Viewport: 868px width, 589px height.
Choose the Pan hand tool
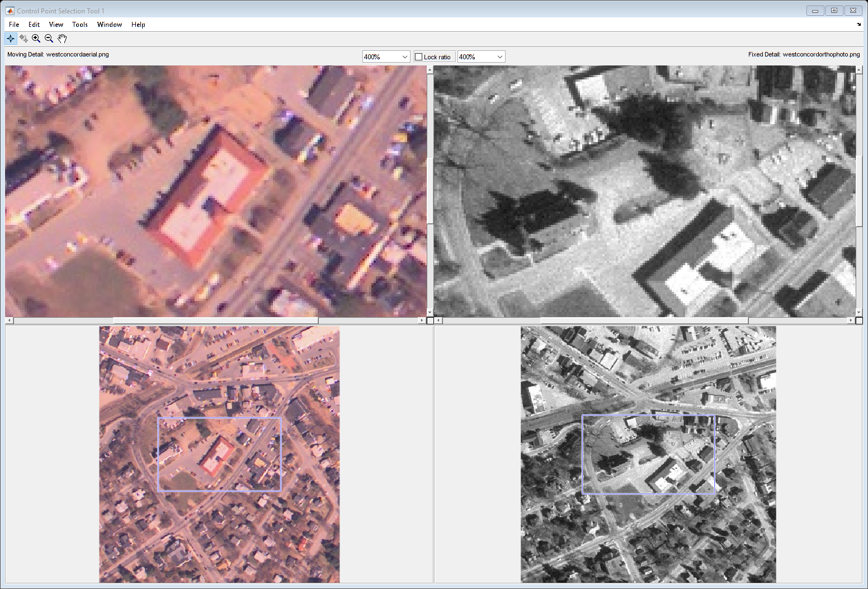(x=62, y=39)
